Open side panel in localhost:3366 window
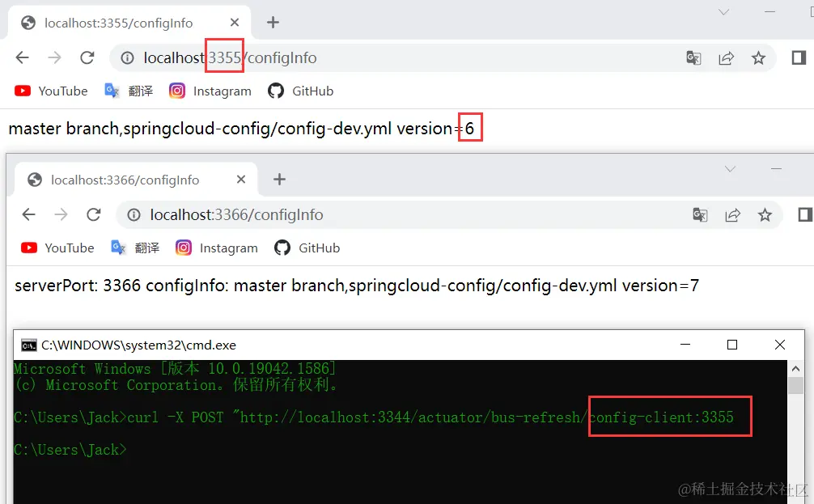The height and width of the screenshot is (504, 814). click(x=805, y=214)
